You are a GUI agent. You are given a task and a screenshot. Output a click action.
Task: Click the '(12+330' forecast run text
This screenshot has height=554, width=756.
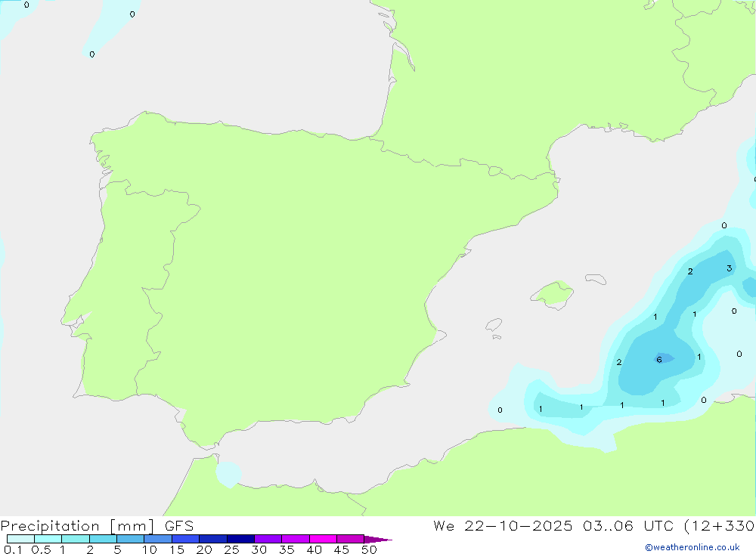pyautogui.click(x=720, y=526)
